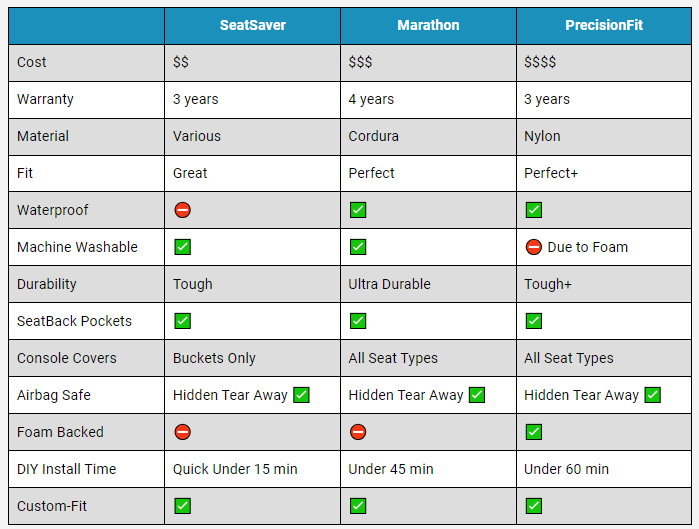Click the green checkmark for Marathon Waterproof
Screen dimensions: 699x529
[358, 210]
